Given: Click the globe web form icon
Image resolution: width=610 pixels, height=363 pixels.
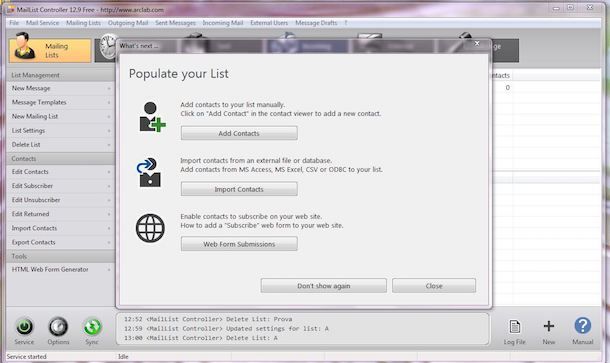Looking at the screenshot, I should tap(150, 228).
